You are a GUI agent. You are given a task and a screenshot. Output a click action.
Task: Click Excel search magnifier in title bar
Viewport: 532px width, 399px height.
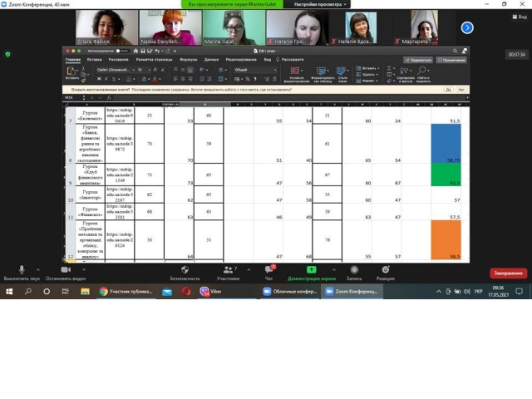[455, 51]
